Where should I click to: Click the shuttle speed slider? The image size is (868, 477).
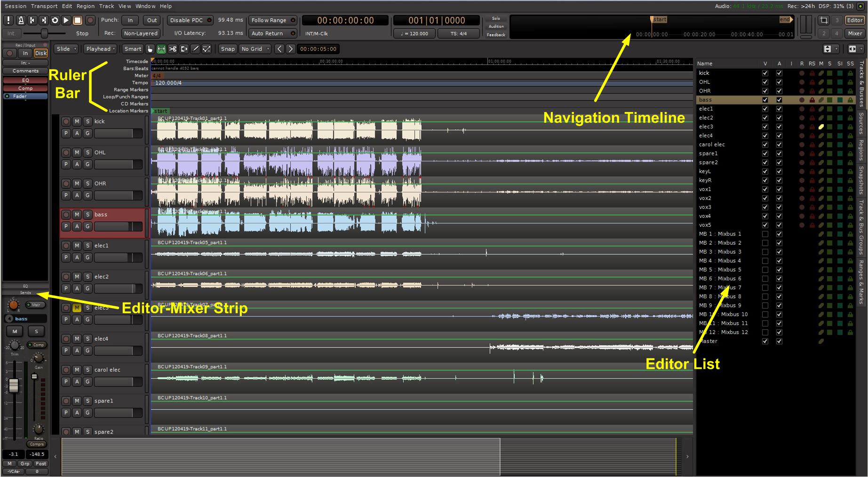tap(44, 33)
